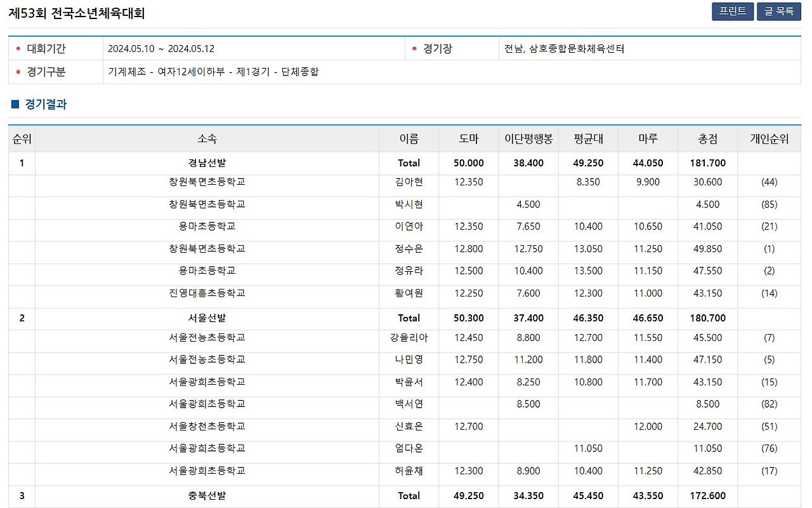Click the 이단평행봉 column header
The height and width of the screenshot is (508, 812).
[528, 138]
